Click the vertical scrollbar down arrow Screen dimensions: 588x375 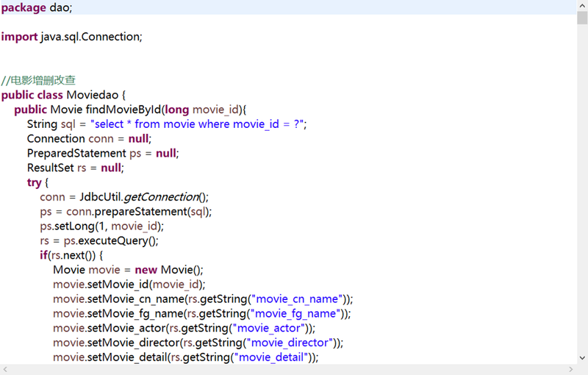tap(582, 358)
